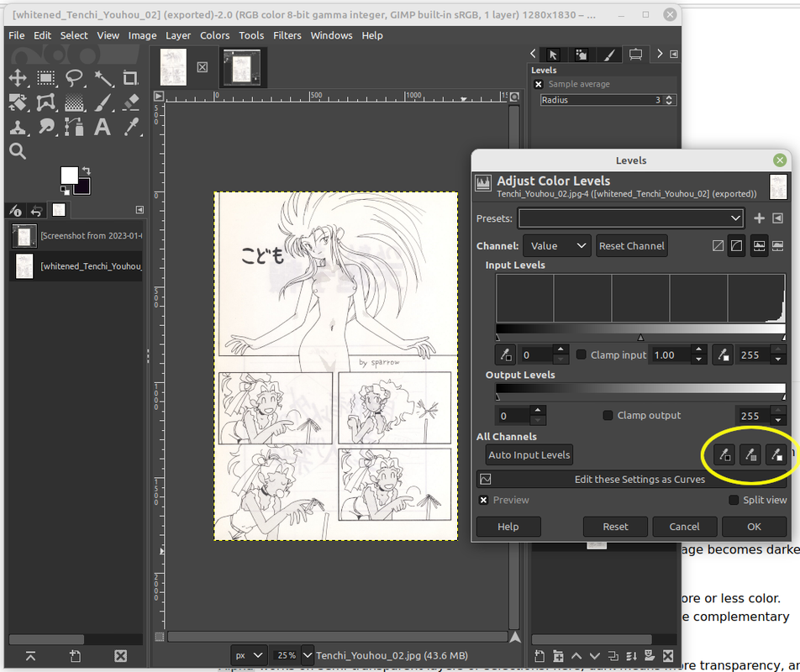Viewport: 800px width, 672px height.
Task: Create a new layer group
Action: click(558, 656)
